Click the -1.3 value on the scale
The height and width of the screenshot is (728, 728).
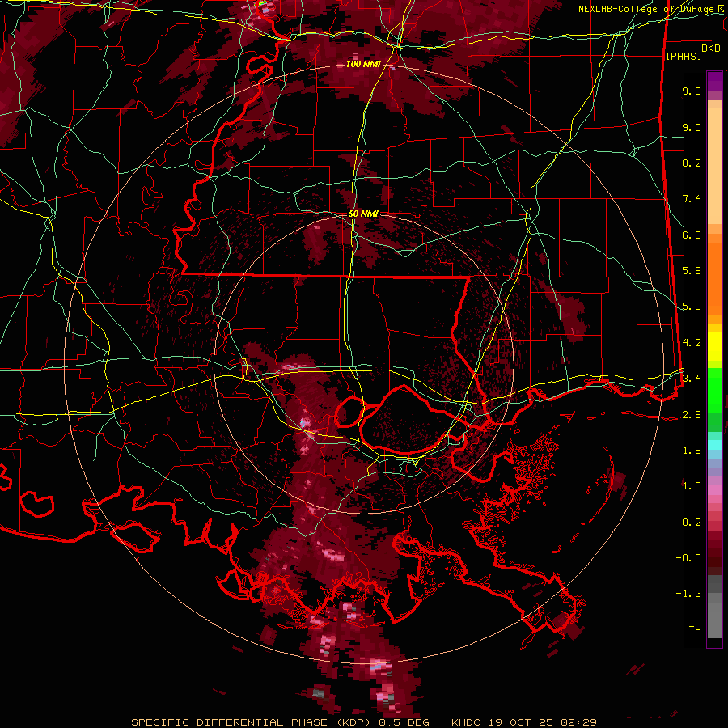point(688,594)
